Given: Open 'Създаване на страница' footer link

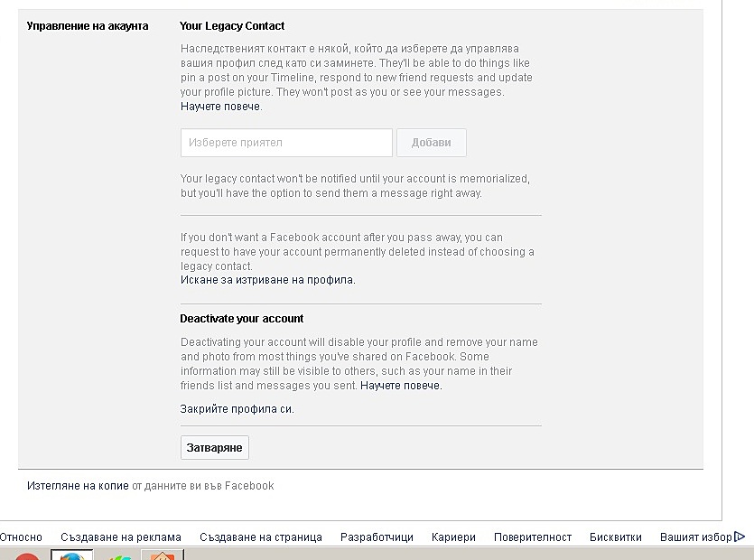Looking at the screenshot, I should 261,537.
